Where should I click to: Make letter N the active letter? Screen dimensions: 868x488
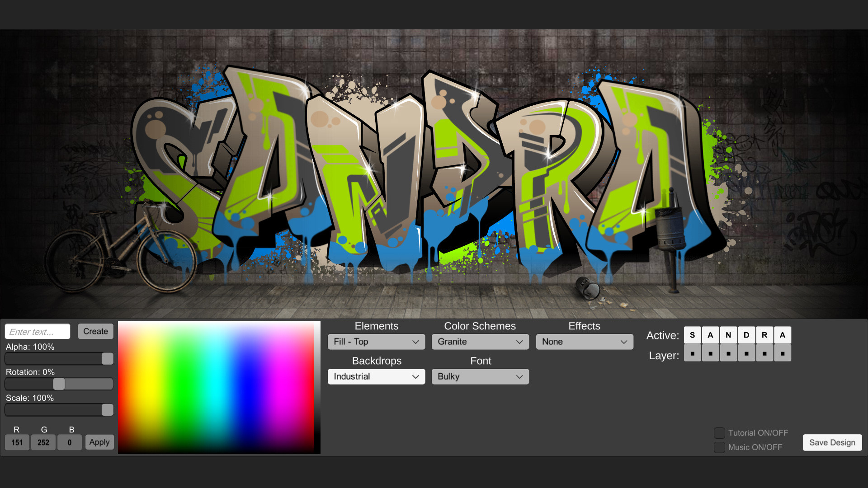[x=728, y=335]
